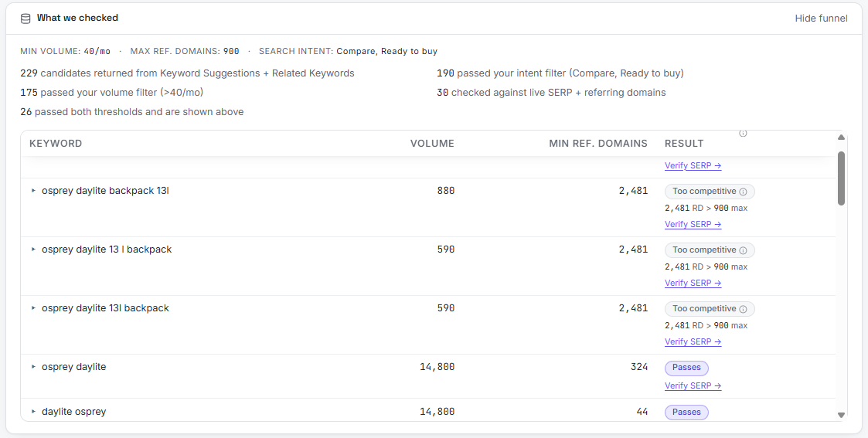Screen dimensions: 868x438
Task: Click the Min Ref. Domains column header
Action: 598,143
